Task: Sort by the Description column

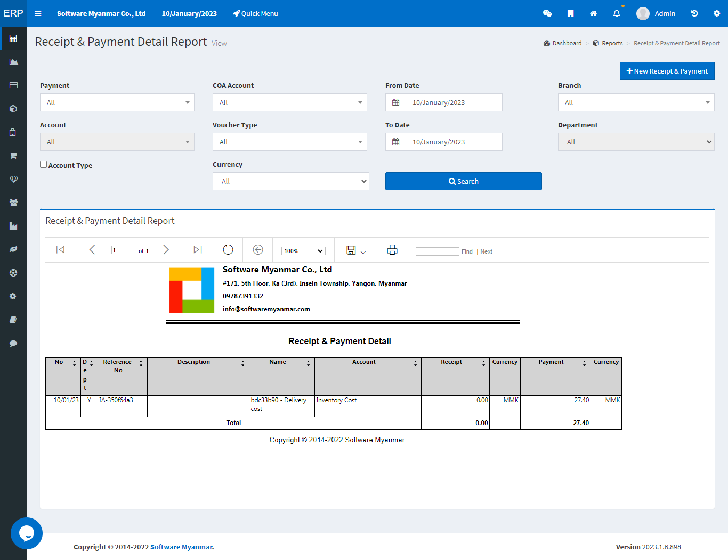Action: point(242,363)
